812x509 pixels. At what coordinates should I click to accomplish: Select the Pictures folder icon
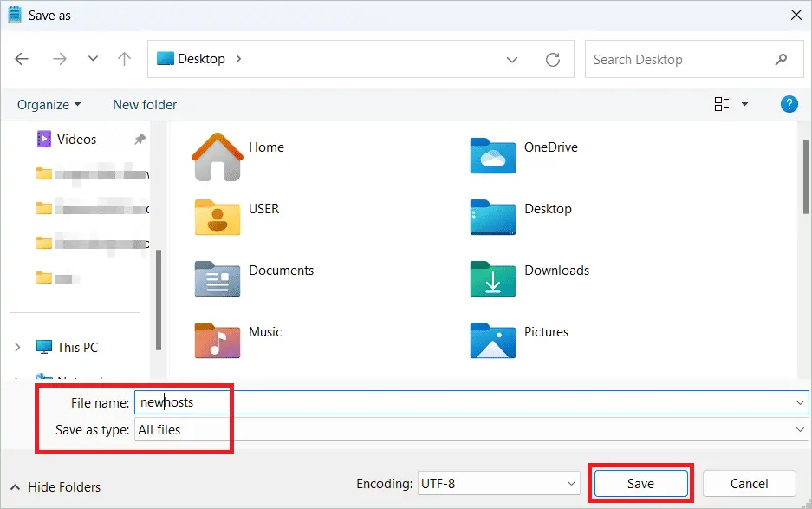click(x=492, y=340)
